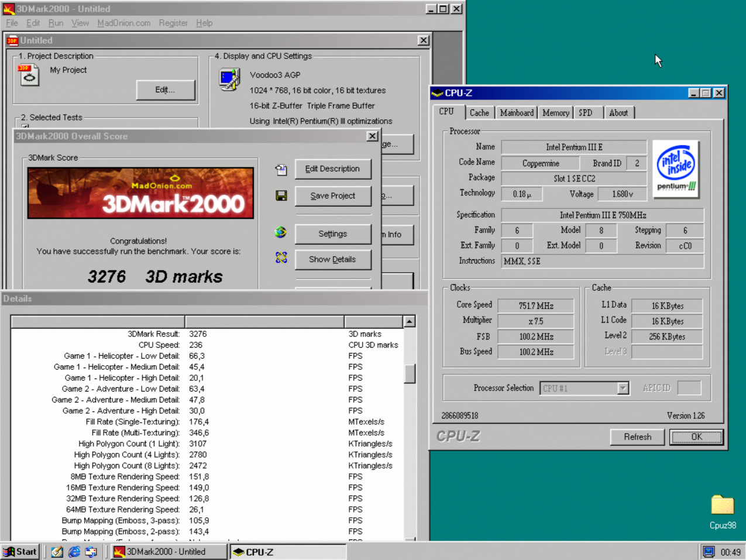746x560 pixels.
Task: Click the Save Project floppy disk icon
Action: coord(281,195)
